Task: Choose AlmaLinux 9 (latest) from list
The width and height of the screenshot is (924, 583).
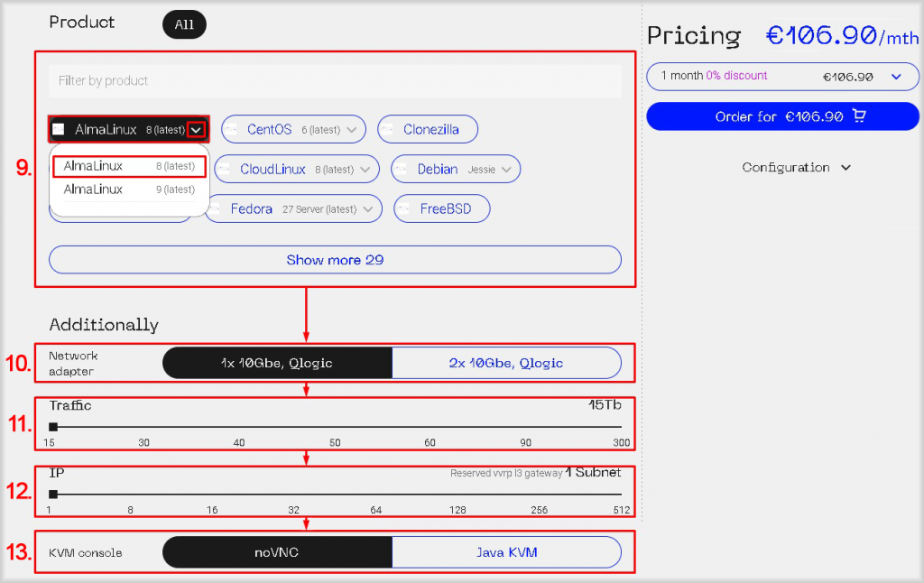Action: coord(129,190)
